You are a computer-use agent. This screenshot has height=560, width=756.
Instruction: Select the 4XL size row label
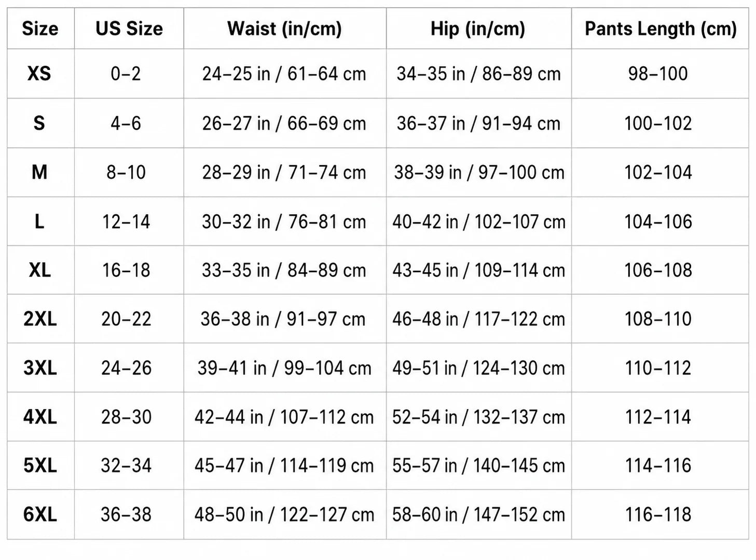click(40, 416)
